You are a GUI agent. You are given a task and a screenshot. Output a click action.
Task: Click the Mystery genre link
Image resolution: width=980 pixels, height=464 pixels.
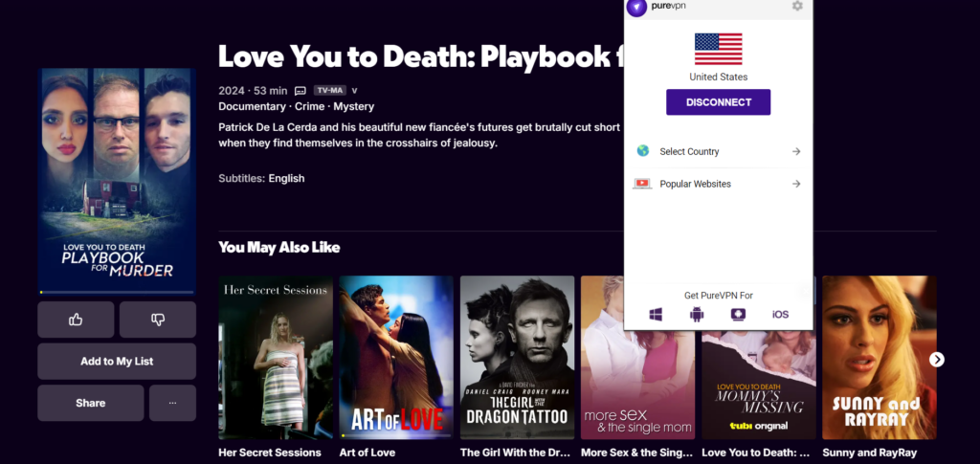(x=354, y=106)
